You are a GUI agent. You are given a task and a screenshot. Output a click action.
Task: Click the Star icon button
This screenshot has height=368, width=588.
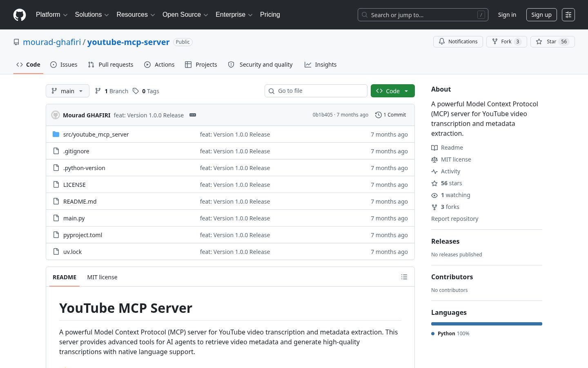click(539, 42)
